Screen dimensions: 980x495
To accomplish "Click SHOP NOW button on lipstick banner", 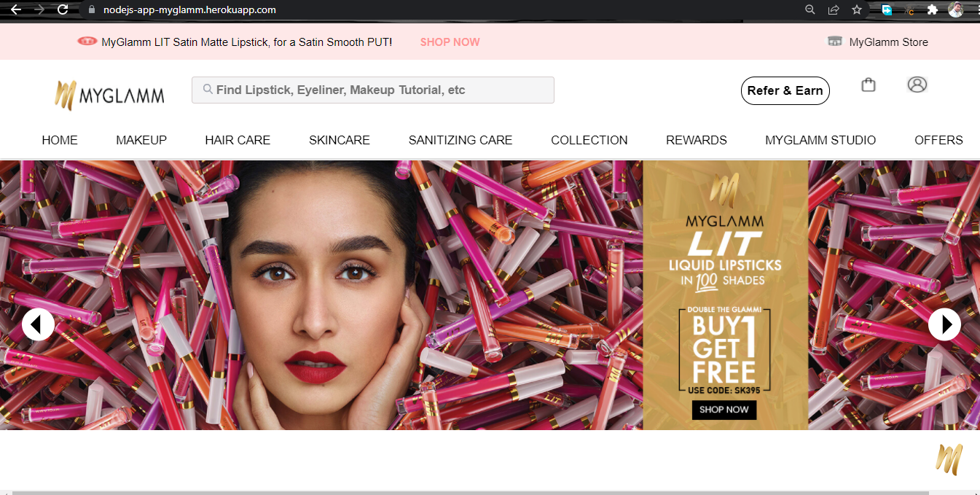I will (x=724, y=410).
